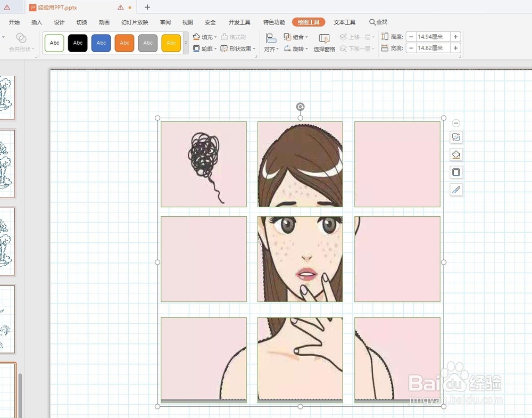
Task: Click the floating quick layout icon
Action: [456, 137]
